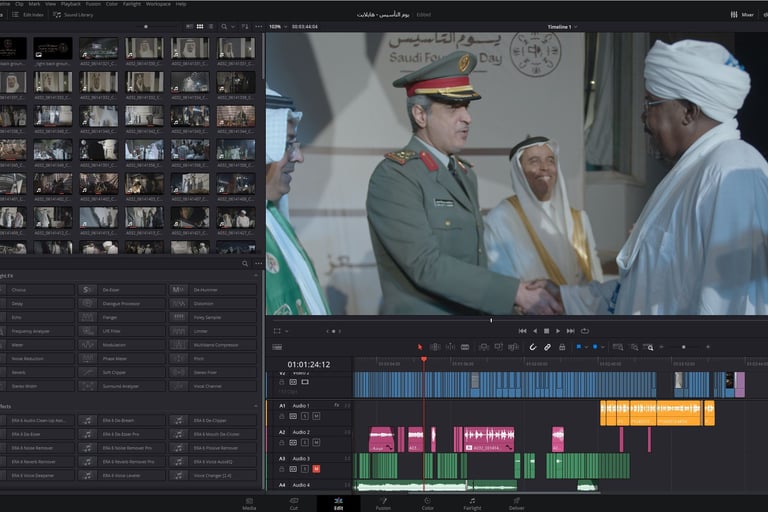This screenshot has width=768, height=512.
Task: Click the Detail Zoom icon
Action: (x=634, y=347)
